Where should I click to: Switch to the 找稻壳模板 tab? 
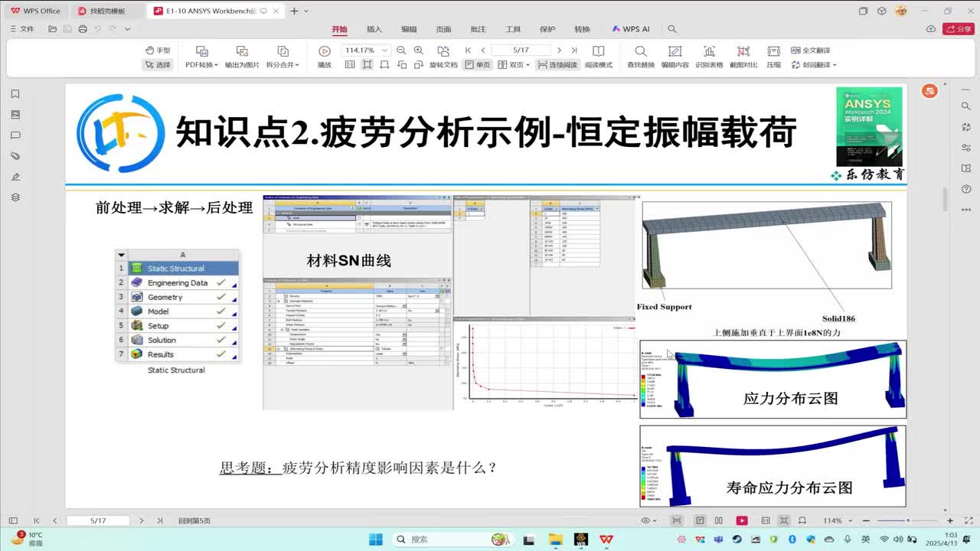tap(107, 11)
